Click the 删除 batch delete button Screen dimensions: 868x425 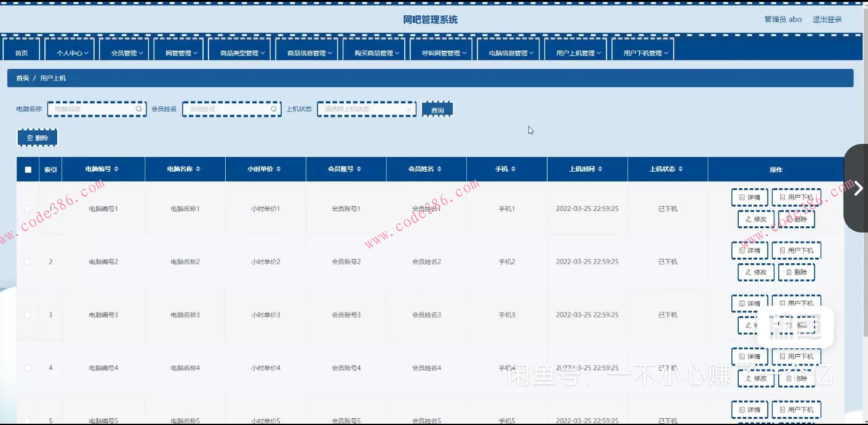(38, 138)
